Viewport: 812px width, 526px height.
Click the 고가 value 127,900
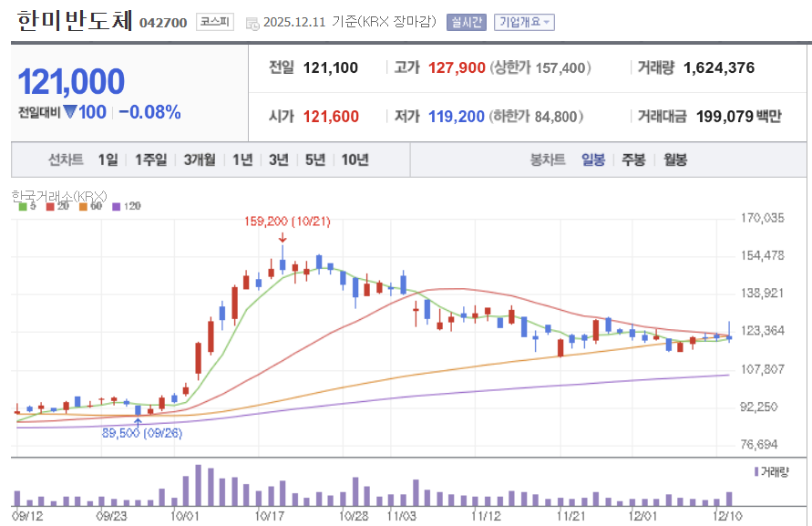457,67
